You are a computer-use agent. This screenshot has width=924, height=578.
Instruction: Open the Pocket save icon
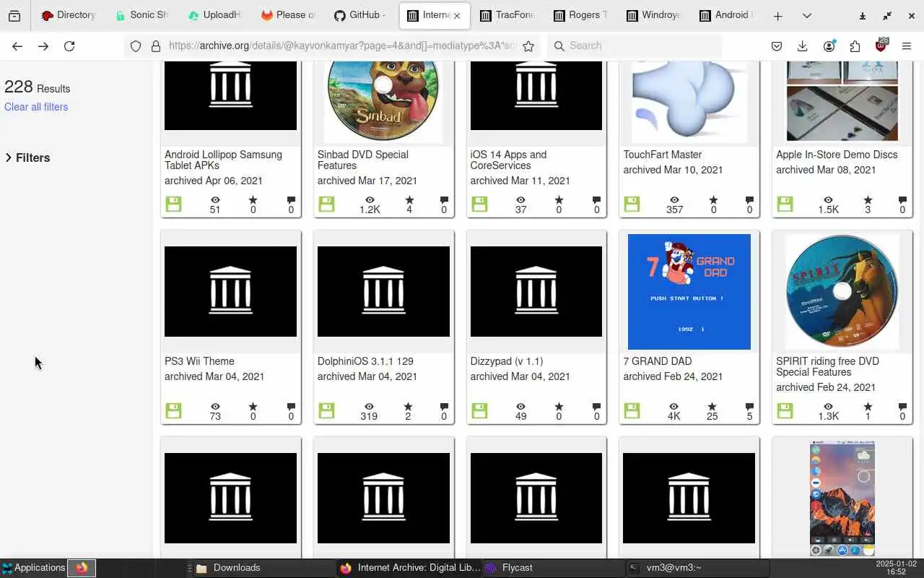pos(777,46)
